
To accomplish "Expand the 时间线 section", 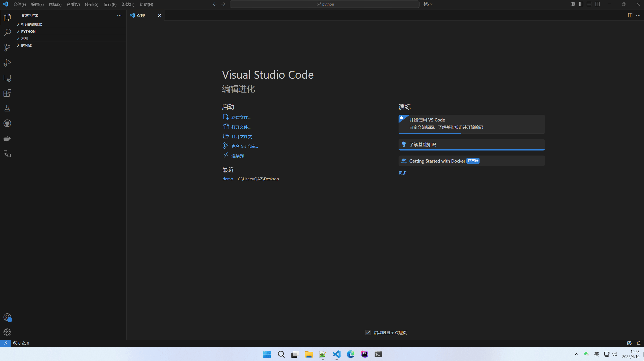I will 26,45.
